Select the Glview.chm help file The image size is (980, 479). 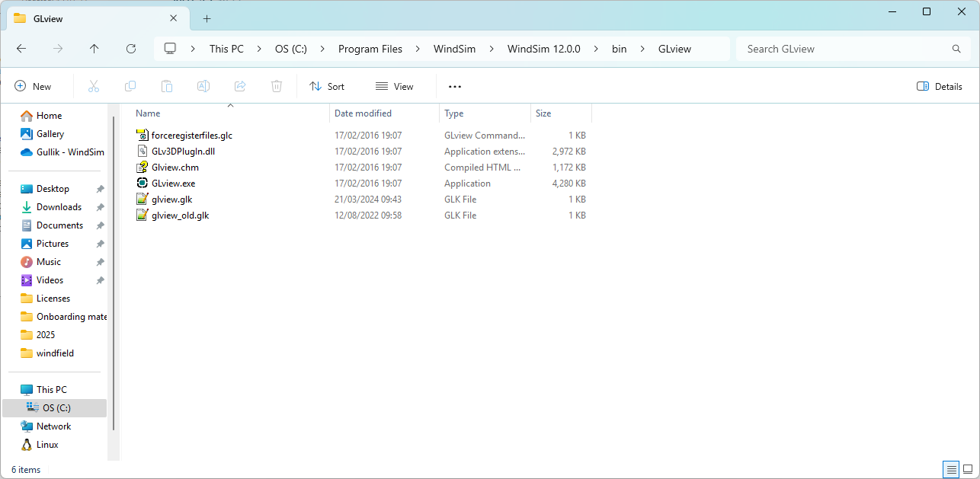tap(175, 168)
